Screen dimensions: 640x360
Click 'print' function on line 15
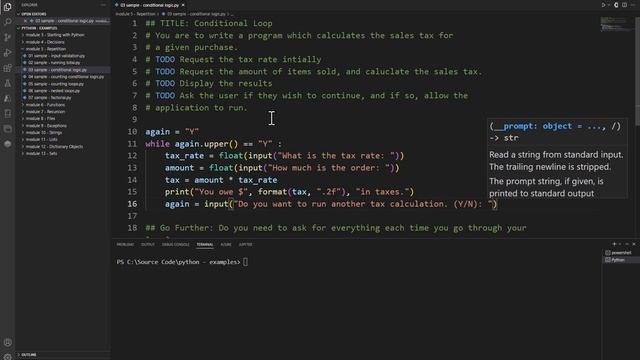pyautogui.click(x=177, y=191)
